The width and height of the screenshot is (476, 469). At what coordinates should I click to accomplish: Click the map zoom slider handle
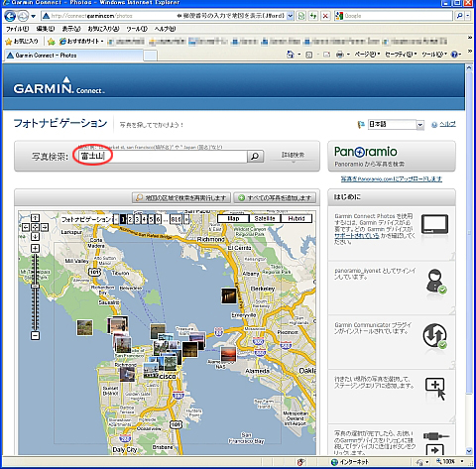click(35, 286)
